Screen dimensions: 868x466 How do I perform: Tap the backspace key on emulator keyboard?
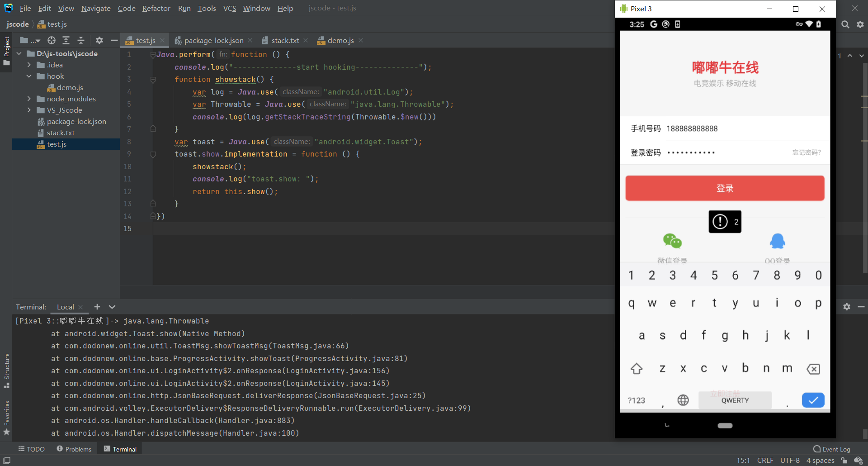[x=813, y=369]
